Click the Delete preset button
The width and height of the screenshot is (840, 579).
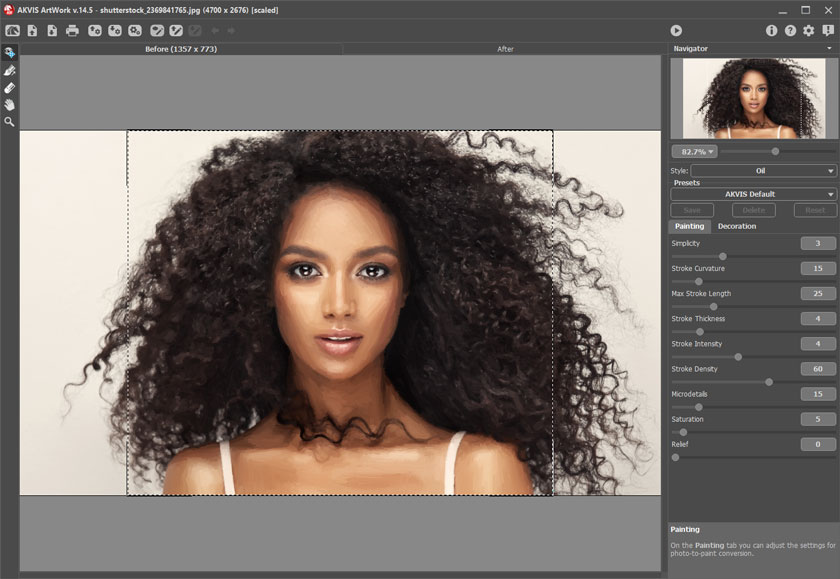753,210
